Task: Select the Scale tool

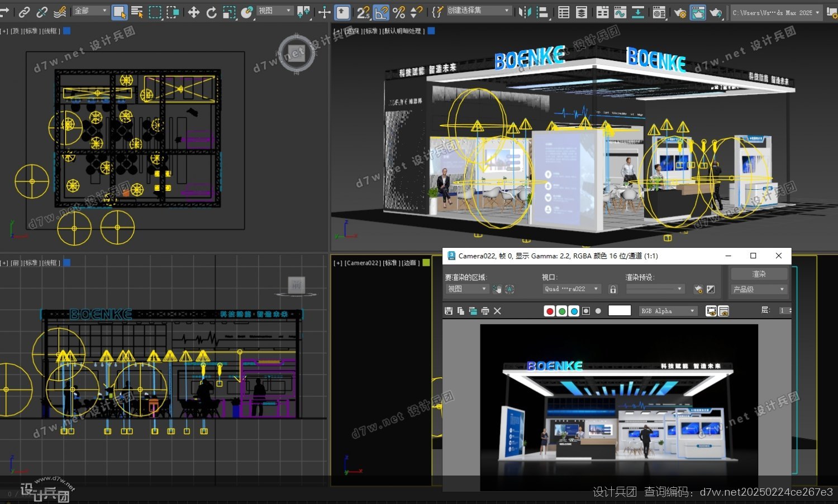Action: pos(229,12)
